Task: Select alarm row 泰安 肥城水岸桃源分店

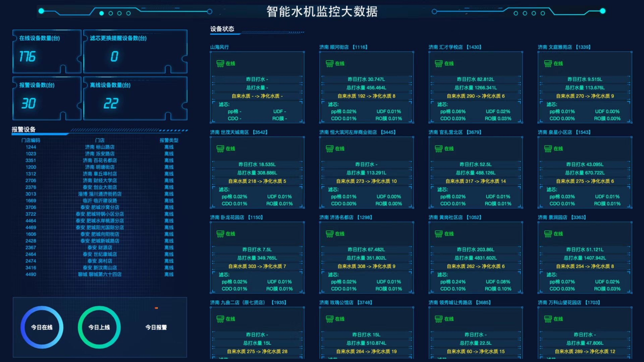Action: pos(100,221)
